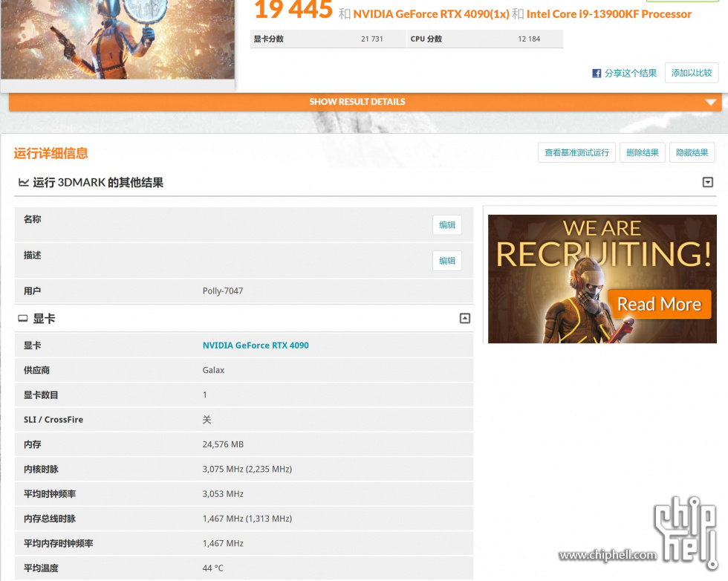Click the 删除结果 button
This screenshot has height=581, width=728.
pyautogui.click(x=643, y=152)
